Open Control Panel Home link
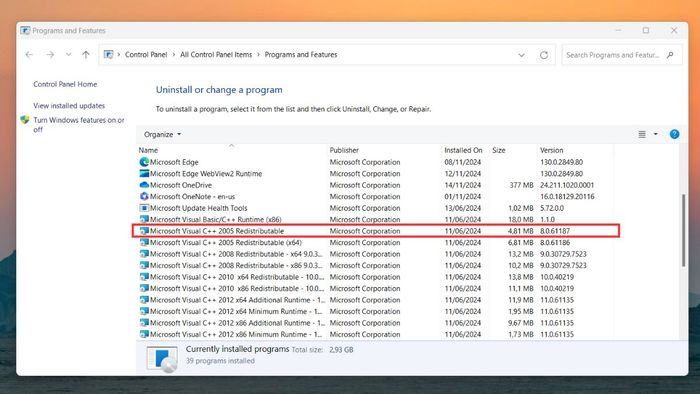700x394 pixels. tap(65, 84)
